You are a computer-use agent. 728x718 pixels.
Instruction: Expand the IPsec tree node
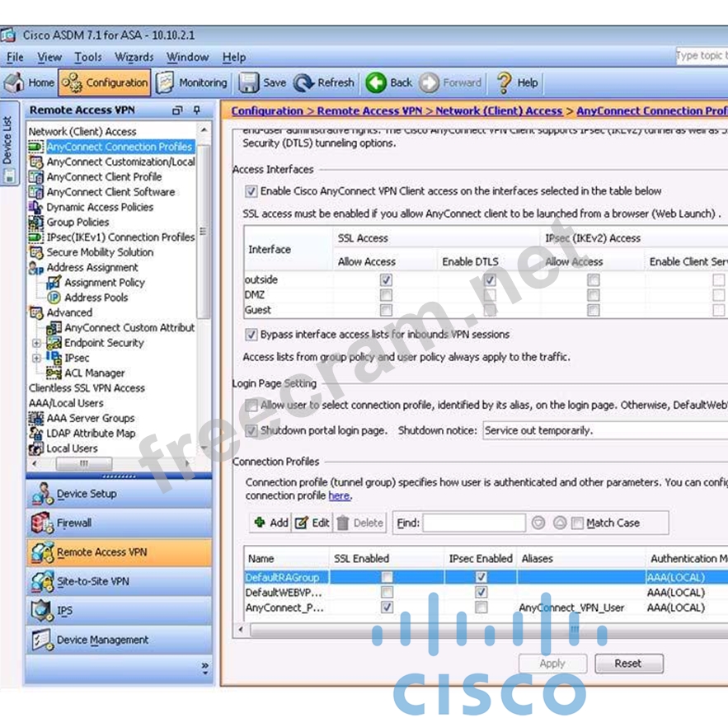36,358
